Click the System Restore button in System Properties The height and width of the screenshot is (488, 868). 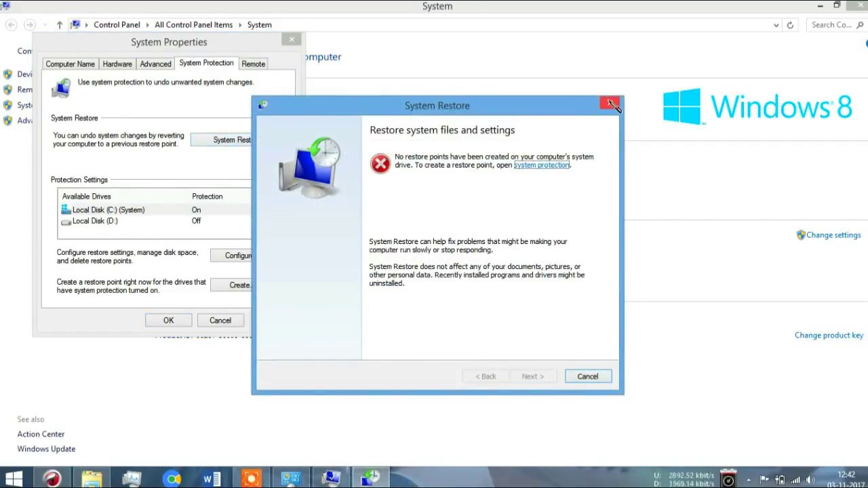click(221, 140)
